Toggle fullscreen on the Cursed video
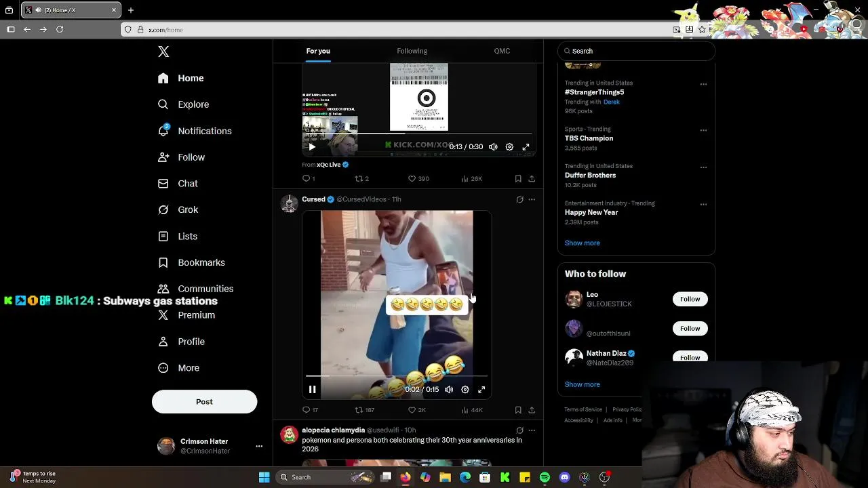 pos(481,390)
